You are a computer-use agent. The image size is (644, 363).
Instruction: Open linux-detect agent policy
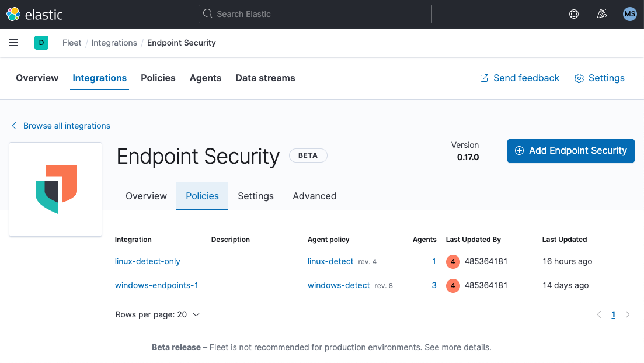pos(330,261)
